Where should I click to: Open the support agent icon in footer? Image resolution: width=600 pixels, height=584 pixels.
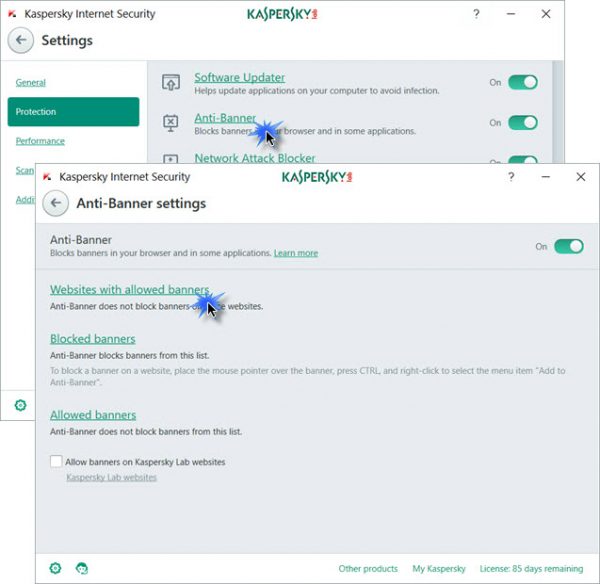pyautogui.click(x=82, y=568)
